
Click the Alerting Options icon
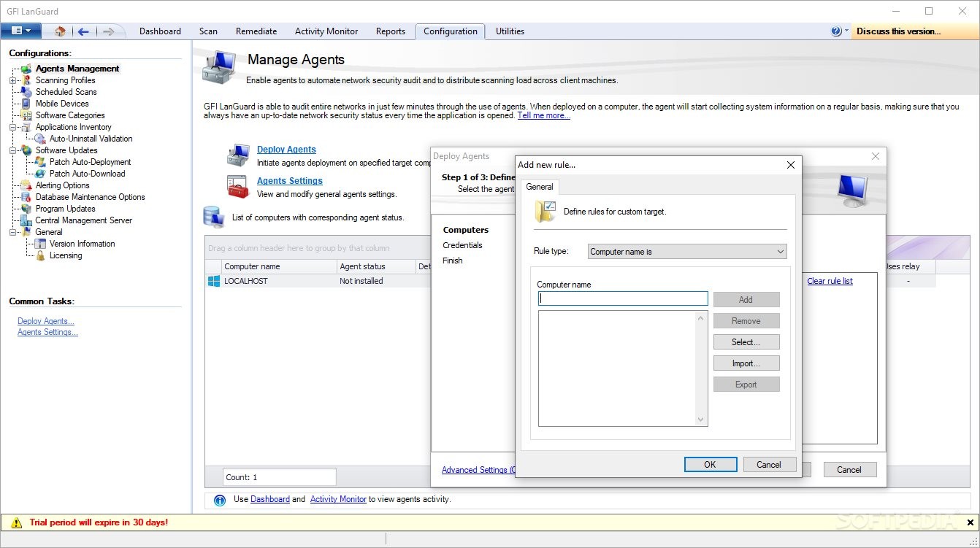tap(26, 185)
